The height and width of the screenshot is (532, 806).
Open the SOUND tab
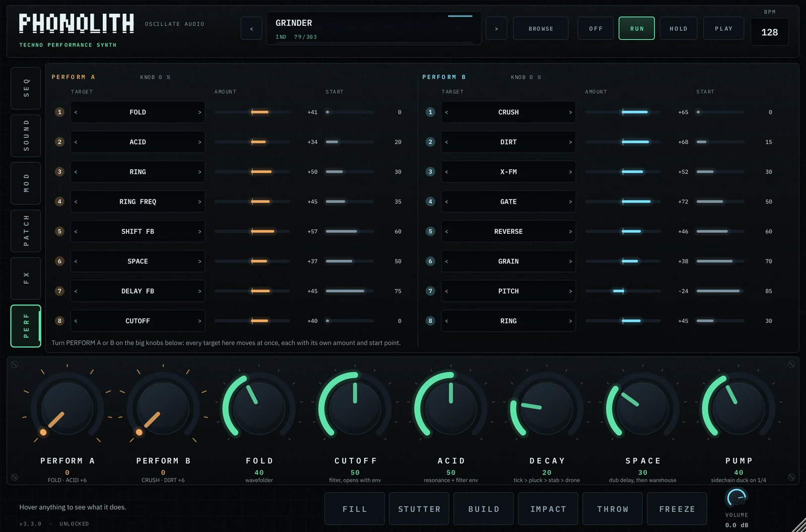tap(26, 136)
